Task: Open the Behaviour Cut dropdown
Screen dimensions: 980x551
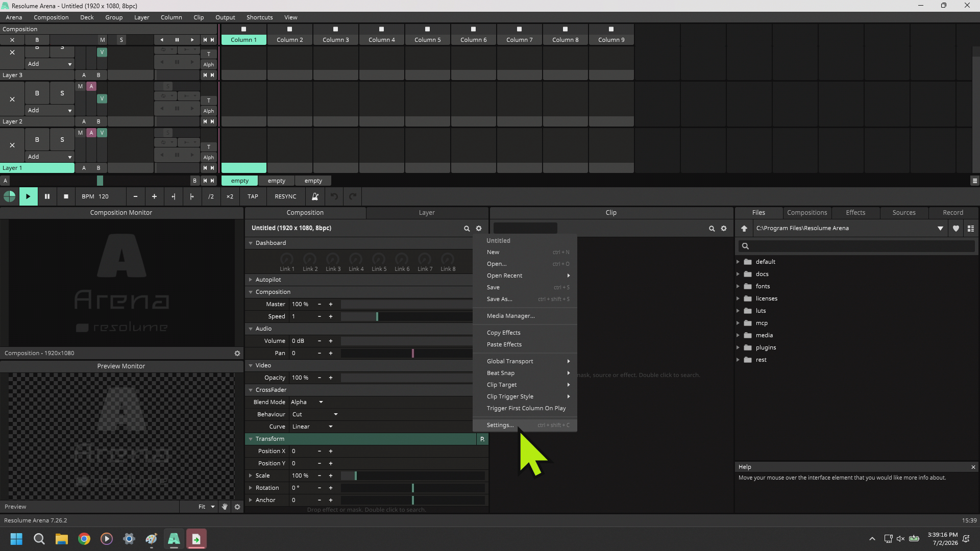Action: (315, 414)
